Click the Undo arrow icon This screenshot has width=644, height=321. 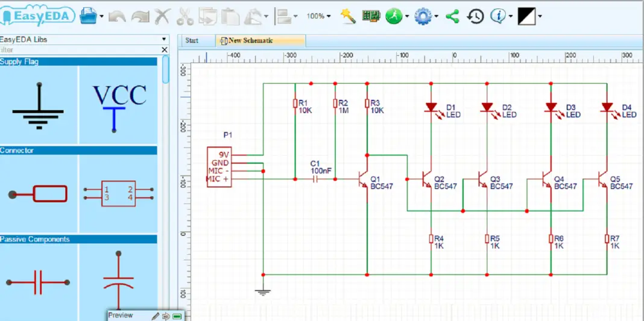tap(117, 16)
